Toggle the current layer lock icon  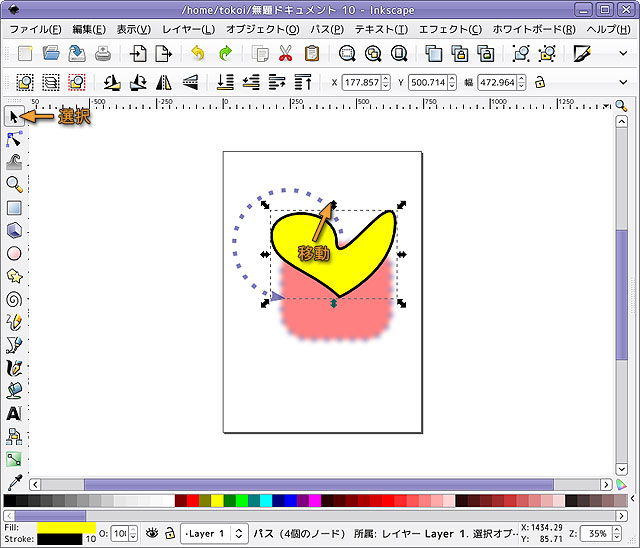170,533
